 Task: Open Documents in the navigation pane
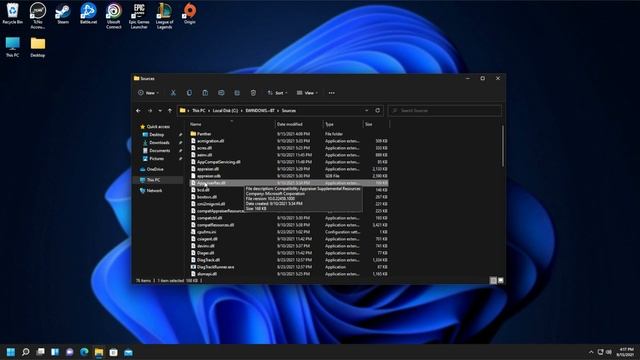(160, 151)
